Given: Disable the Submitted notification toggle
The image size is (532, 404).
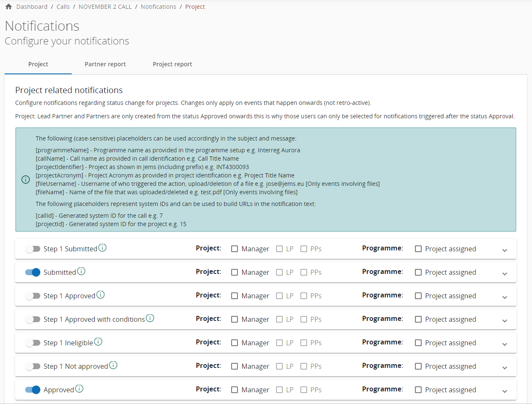Looking at the screenshot, I should coord(33,272).
